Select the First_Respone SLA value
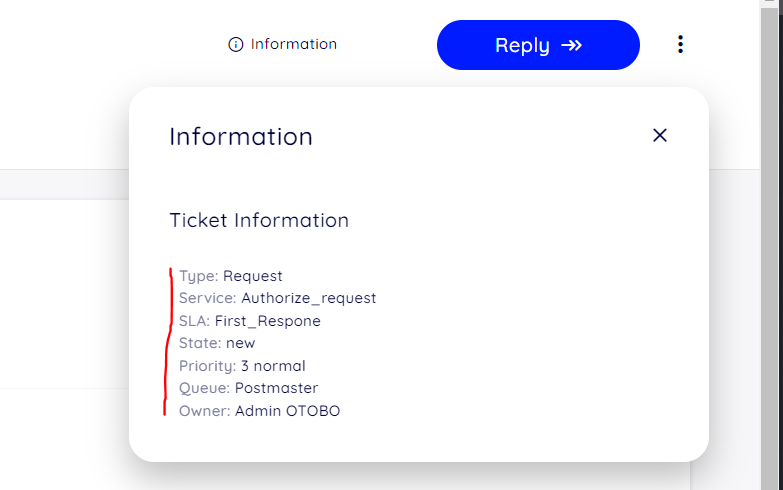Image resolution: width=783 pixels, height=490 pixels. click(x=268, y=321)
